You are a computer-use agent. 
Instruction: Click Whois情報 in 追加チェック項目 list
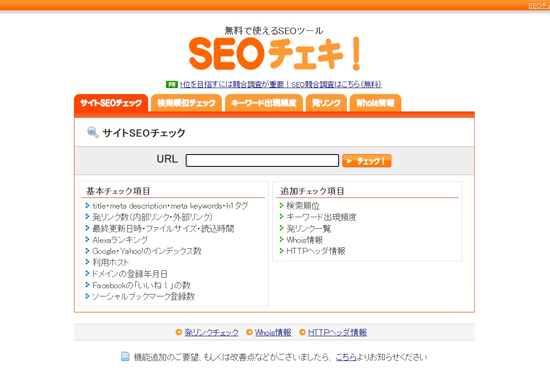pos(304,240)
